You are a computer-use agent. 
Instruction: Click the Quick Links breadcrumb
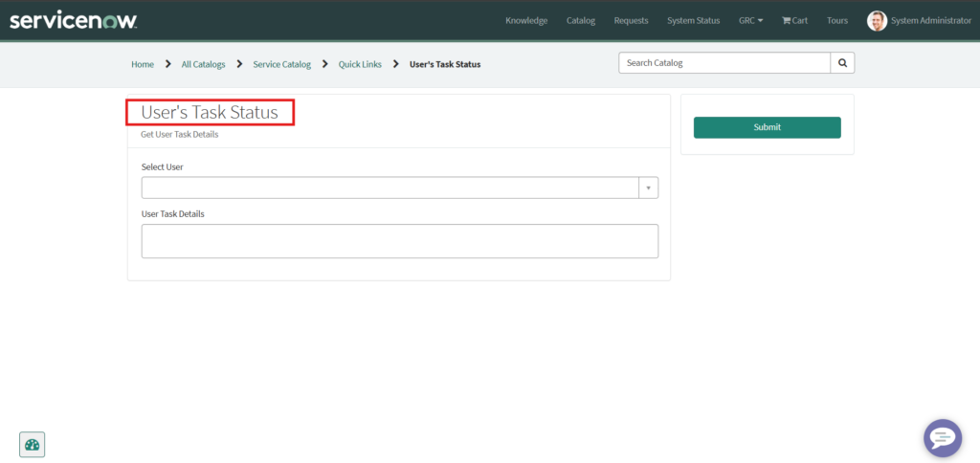click(x=360, y=64)
